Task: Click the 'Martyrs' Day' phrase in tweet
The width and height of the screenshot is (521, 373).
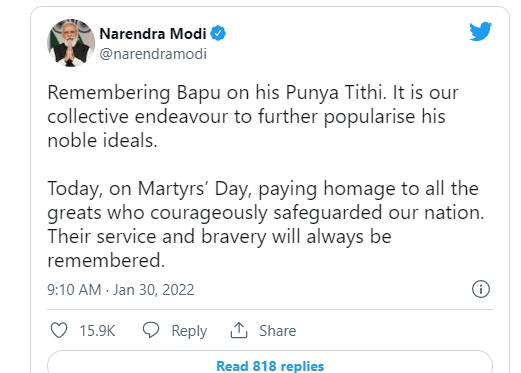Action: click(x=193, y=189)
